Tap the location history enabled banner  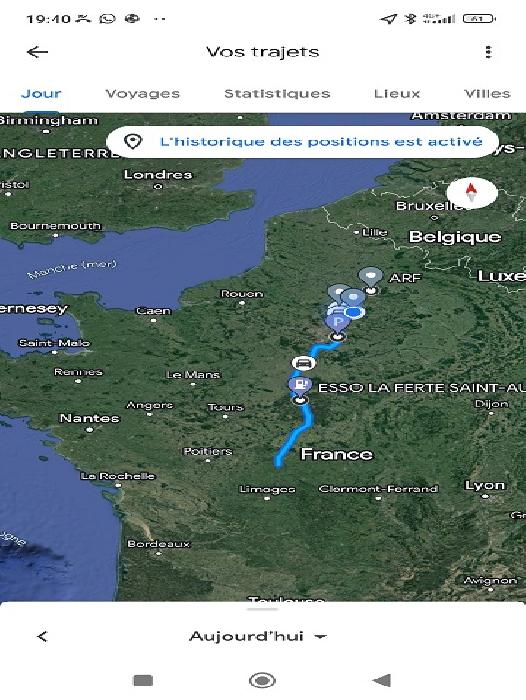point(303,142)
